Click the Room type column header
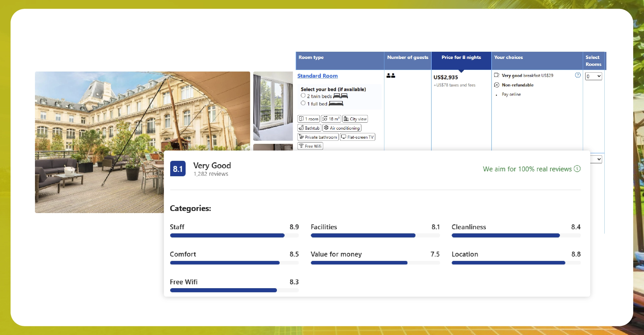Screen dimensions: 644x335 pos(311,57)
